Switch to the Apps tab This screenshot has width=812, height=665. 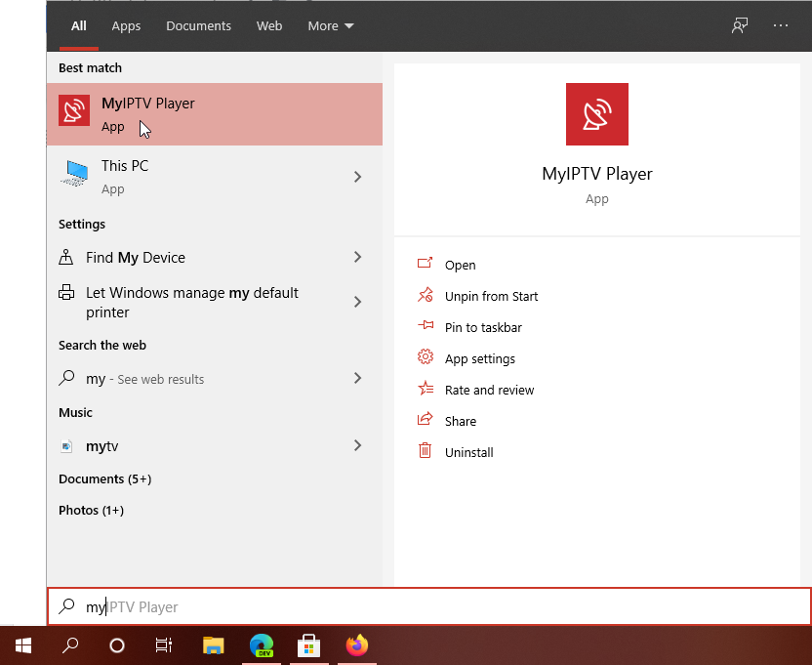click(126, 26)
